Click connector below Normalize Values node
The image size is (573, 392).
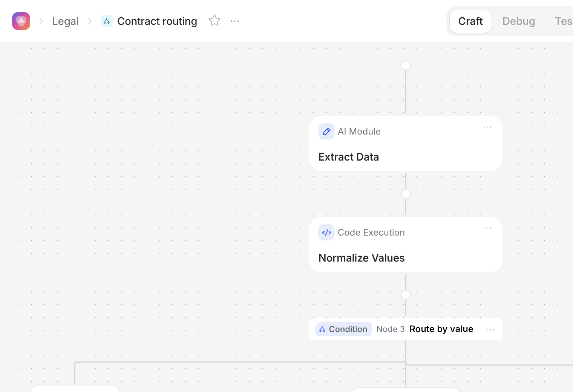(x=406, y=295)
